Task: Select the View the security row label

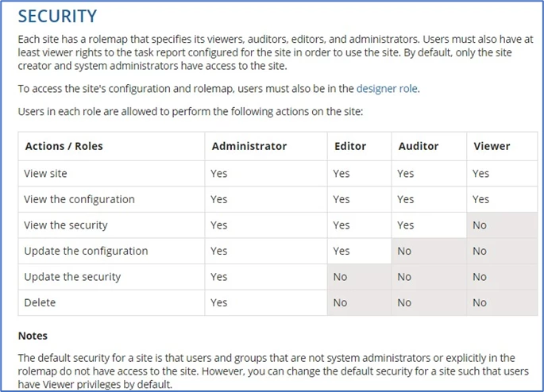Action: pos(66,225)
